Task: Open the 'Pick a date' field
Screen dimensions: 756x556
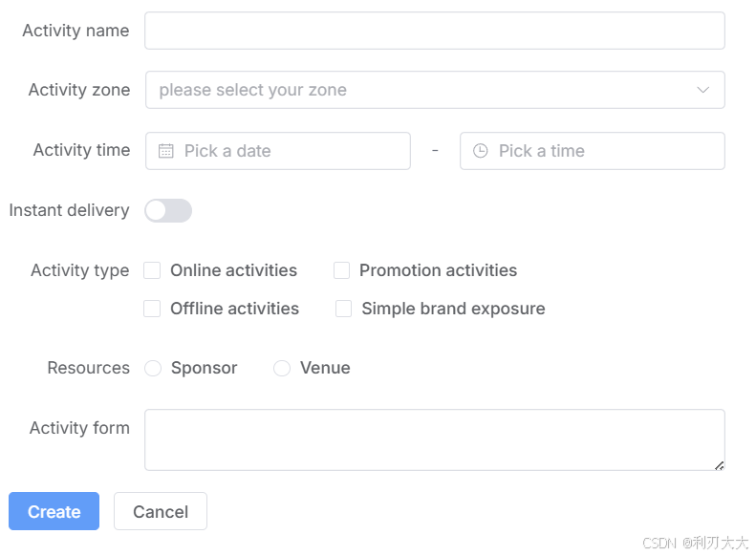Action: click(x=287, y=151)
